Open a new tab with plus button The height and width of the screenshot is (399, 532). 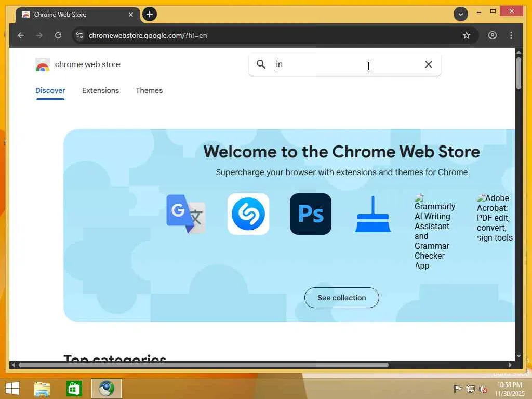(150, 14)
